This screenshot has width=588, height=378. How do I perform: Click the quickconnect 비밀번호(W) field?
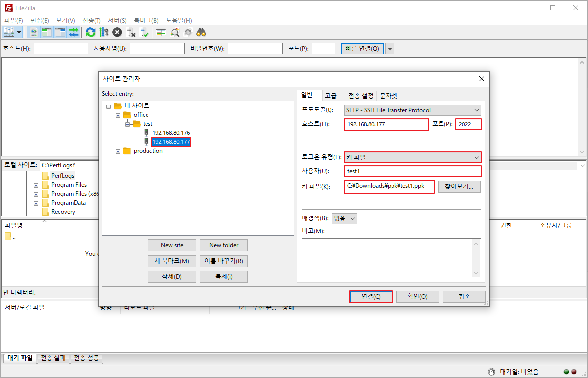point(255,49)
